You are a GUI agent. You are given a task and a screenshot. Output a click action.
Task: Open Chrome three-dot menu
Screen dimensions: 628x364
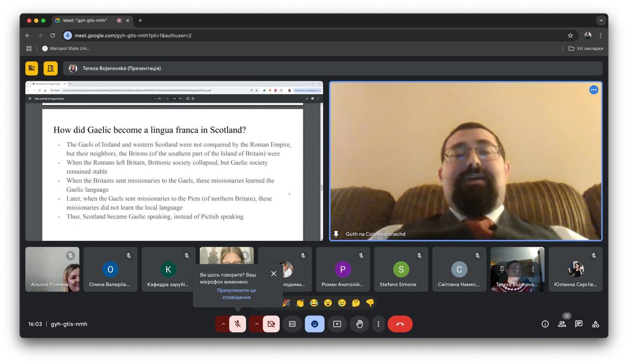601,35
